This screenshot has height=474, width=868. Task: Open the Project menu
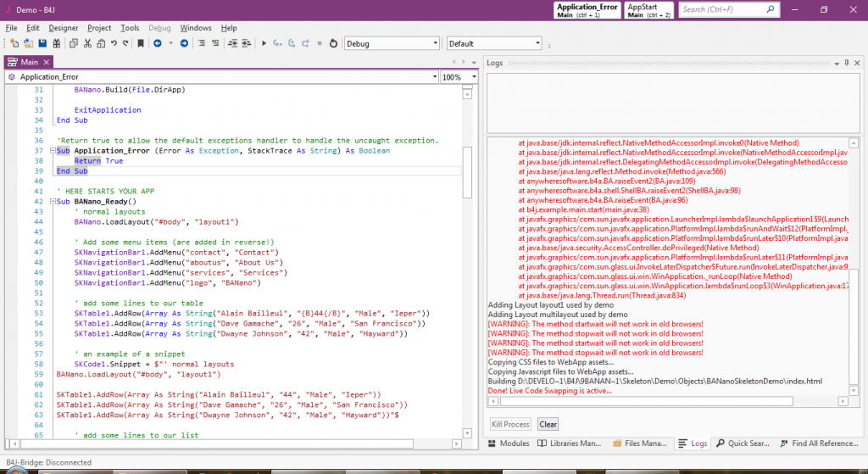pyautogui.click(x=99, y=28)
